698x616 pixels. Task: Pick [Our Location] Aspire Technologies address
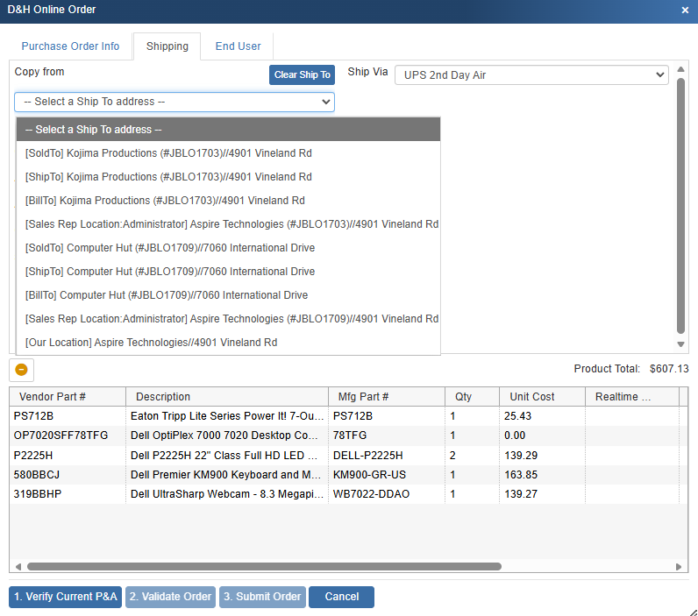click(x=151, y=343)
